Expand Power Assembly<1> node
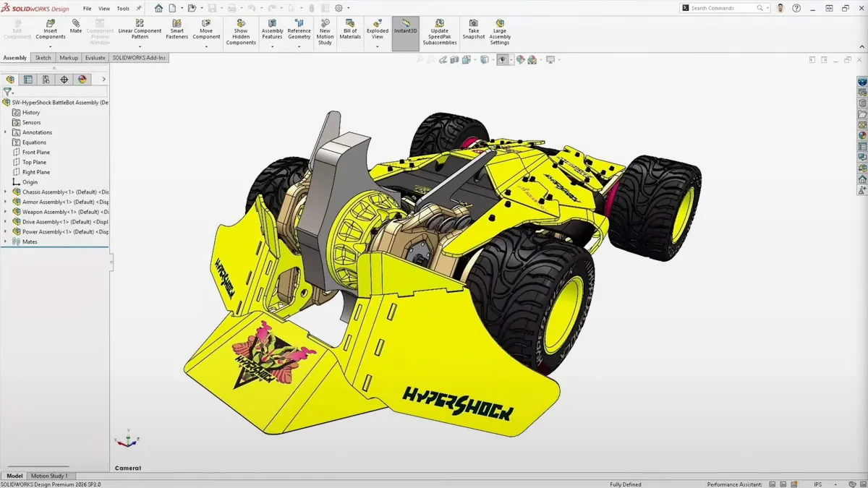 click(6, 232)
